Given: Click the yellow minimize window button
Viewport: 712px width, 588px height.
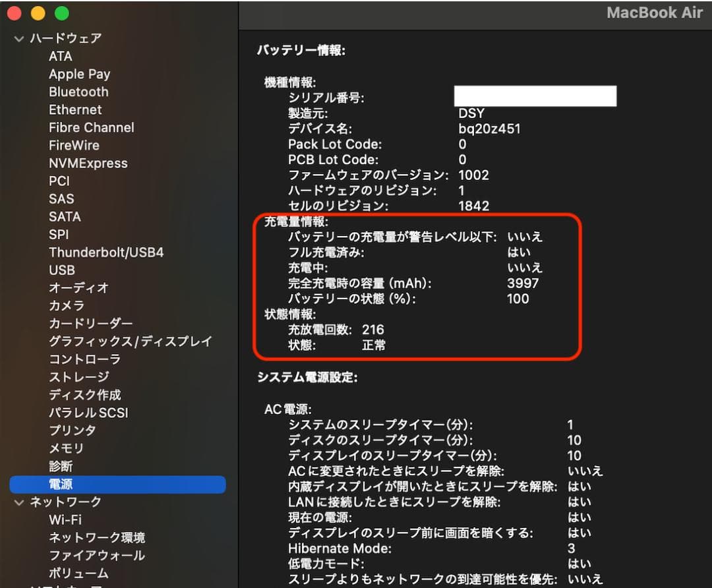Looking at the screenshot, I should click(38, 13).
